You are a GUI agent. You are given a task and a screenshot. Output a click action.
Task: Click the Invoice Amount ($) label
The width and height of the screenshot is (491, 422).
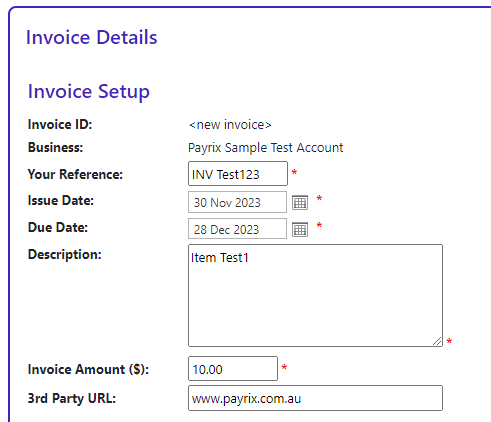pyautogui.click(x=88, y=369)
